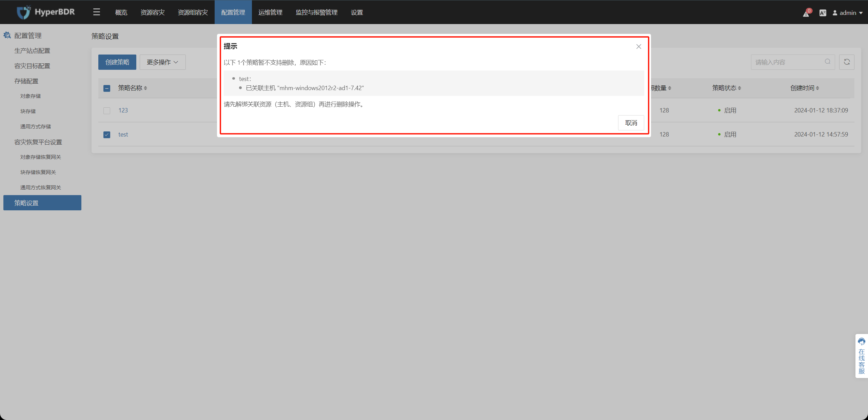Click the 配置管理 gear icon in sidebar
Screen dimensions: 868x420
pos(7,35)
